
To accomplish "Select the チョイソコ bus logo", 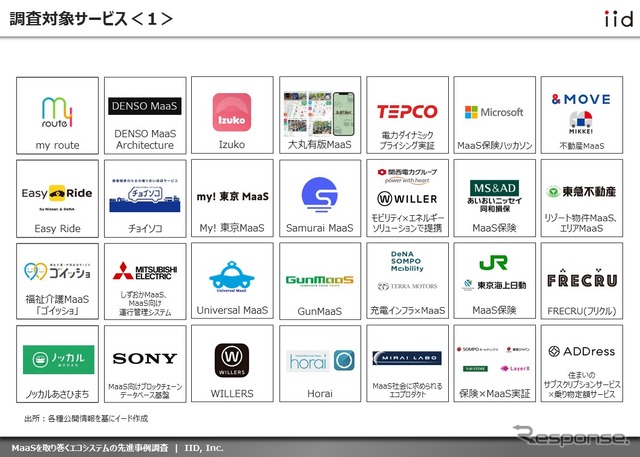I will tap(144, 196).
